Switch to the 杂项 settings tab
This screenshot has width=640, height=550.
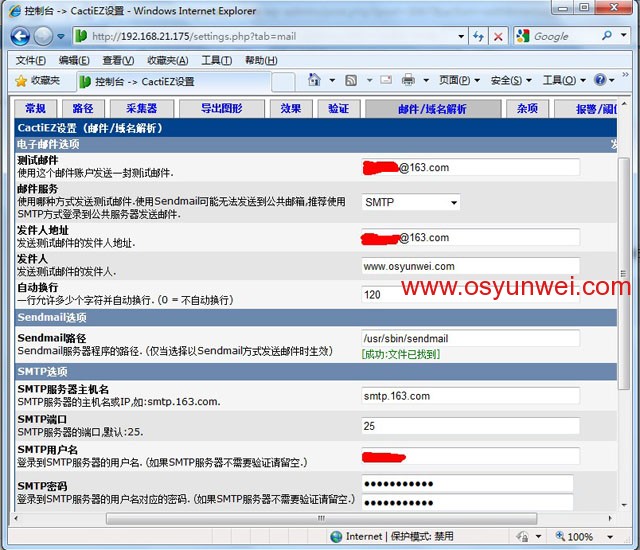pos(527,109)
